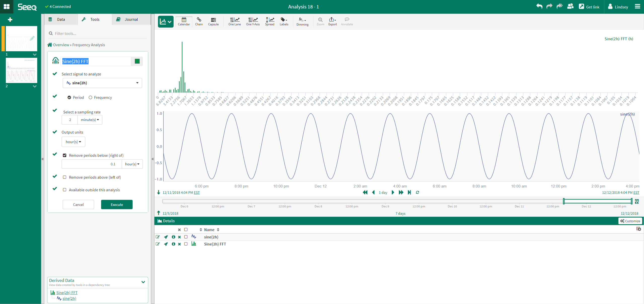Open the Data tab
This screenshot has height=304, width=644.
click(60, 19)
